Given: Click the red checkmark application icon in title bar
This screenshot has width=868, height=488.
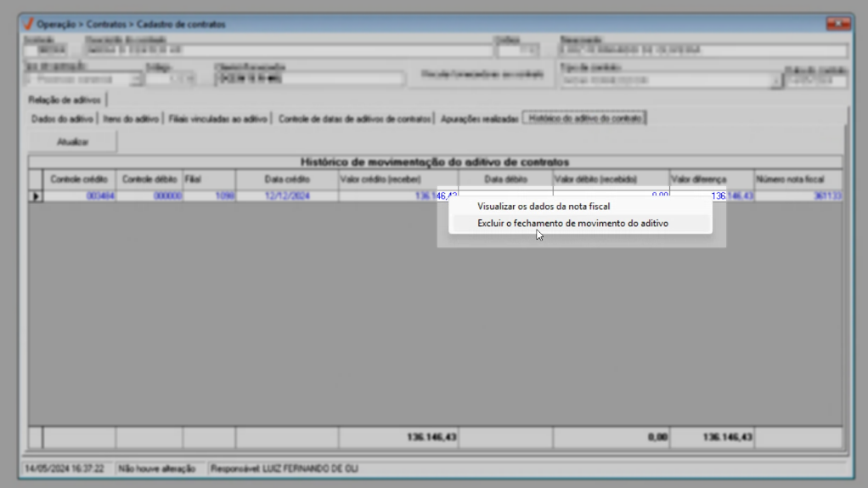Looking at the screenshot, I should tap(28, 24).
